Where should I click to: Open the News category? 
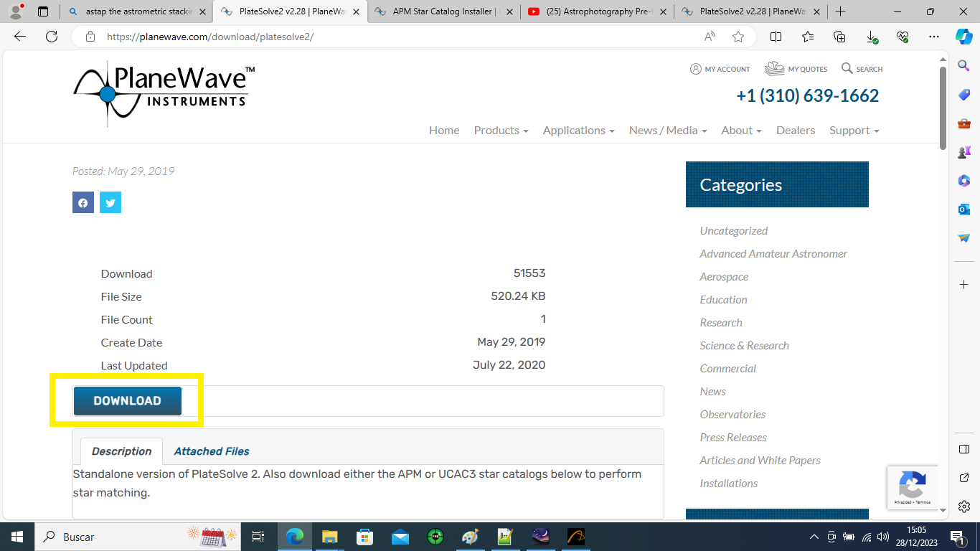coord(713,391)
